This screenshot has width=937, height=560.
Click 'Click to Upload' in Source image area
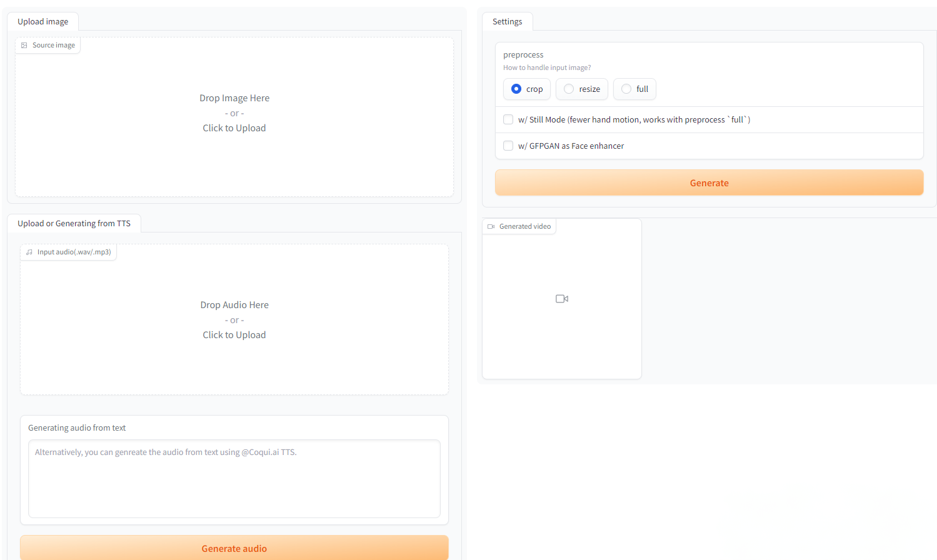click(234, 128)
